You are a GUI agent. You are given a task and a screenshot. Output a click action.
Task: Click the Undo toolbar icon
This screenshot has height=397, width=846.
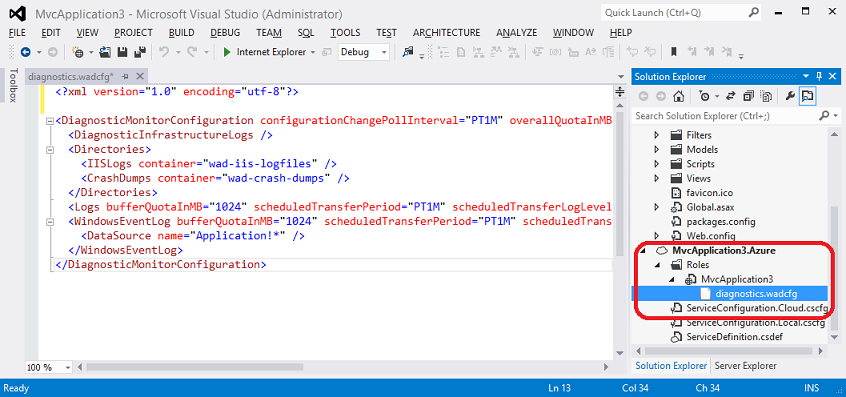(164, 52)
